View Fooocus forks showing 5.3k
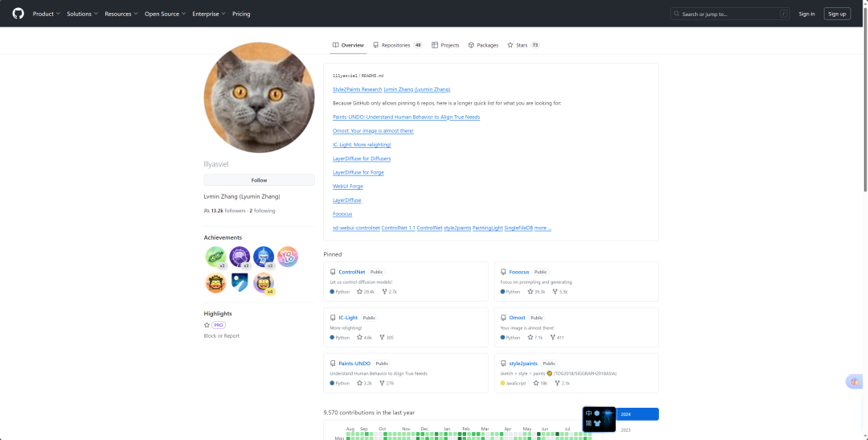The width and height of the screenshot is (868, 440). pos(559,291)
